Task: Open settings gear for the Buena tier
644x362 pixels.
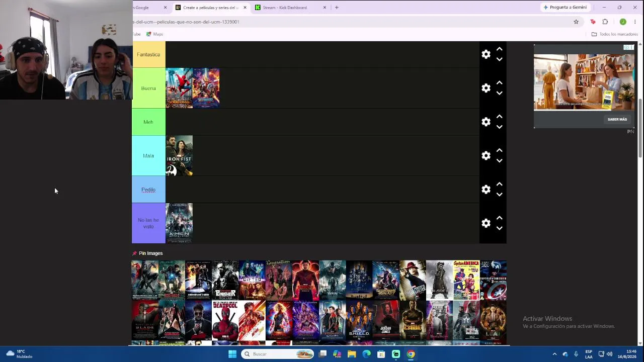Action: click(486, 88)
